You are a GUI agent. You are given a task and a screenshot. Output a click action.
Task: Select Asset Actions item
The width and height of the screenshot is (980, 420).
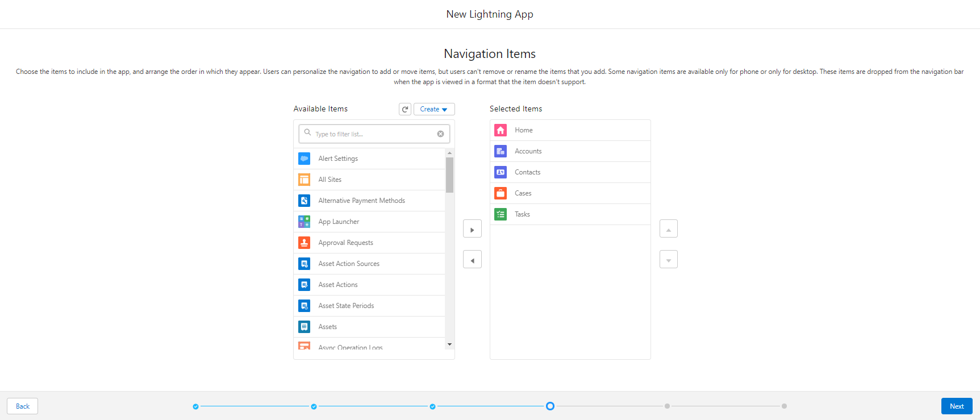[369, 285]
